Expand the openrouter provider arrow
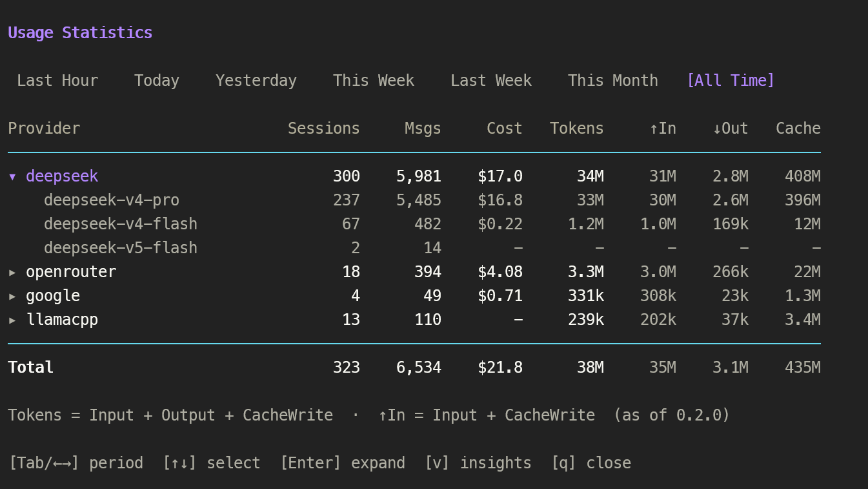Screen dimensions: 868x489 [12, 272]
